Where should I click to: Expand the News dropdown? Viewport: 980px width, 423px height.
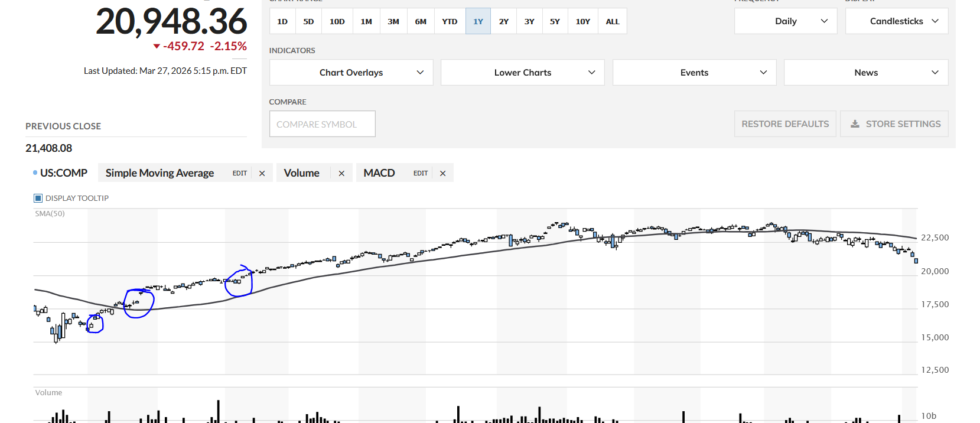(866, 72)
